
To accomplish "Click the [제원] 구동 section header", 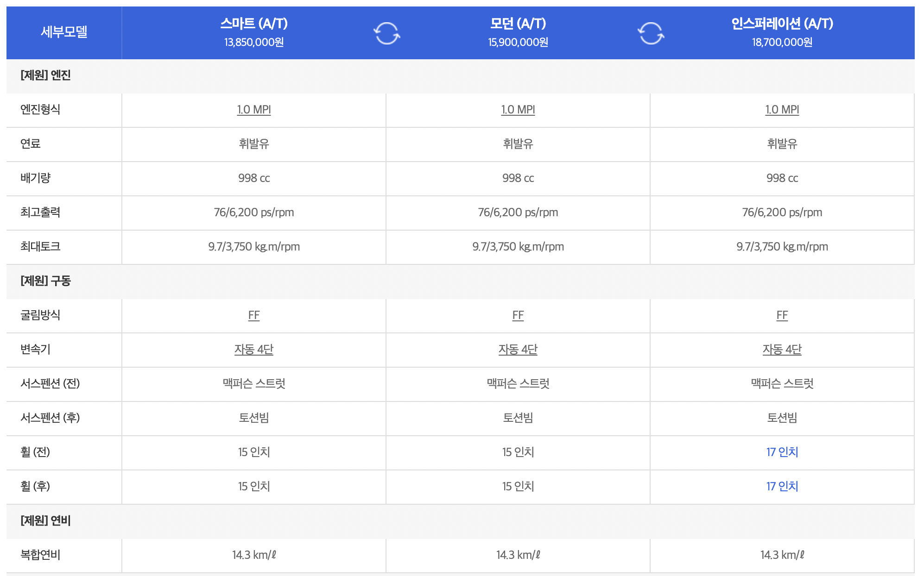I will 45,281.
